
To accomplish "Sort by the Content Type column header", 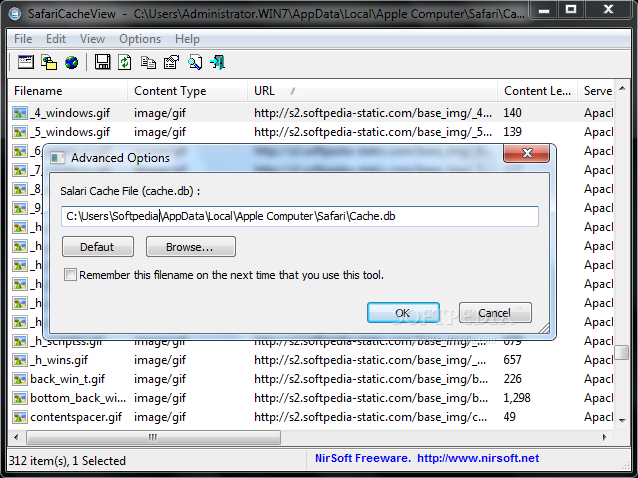I will click(x=188, y=91).
